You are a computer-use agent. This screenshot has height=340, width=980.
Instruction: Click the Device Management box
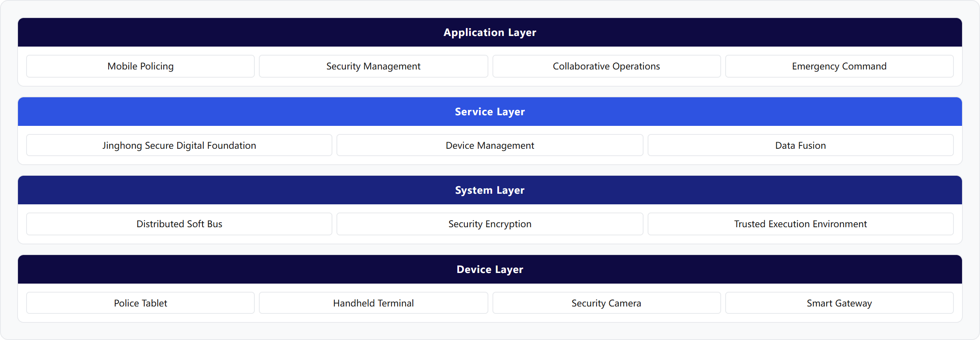pos(490,145)
